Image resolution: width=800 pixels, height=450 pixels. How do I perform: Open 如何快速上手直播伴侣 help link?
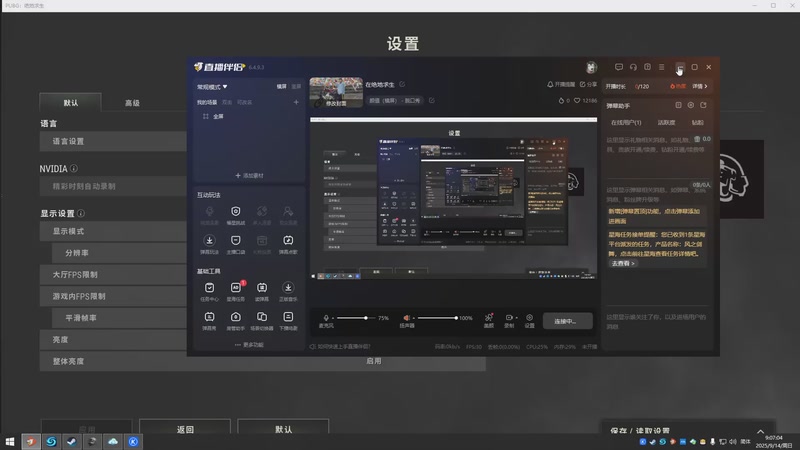pyautogui.click(x=340, y=346)
